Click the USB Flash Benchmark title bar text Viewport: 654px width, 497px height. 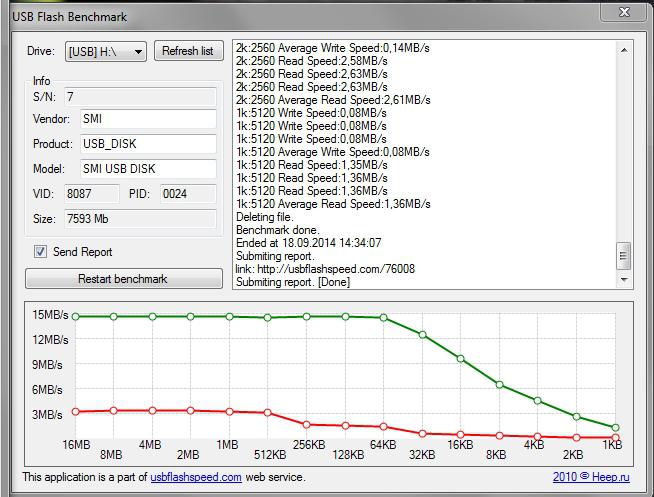point(70,17)
